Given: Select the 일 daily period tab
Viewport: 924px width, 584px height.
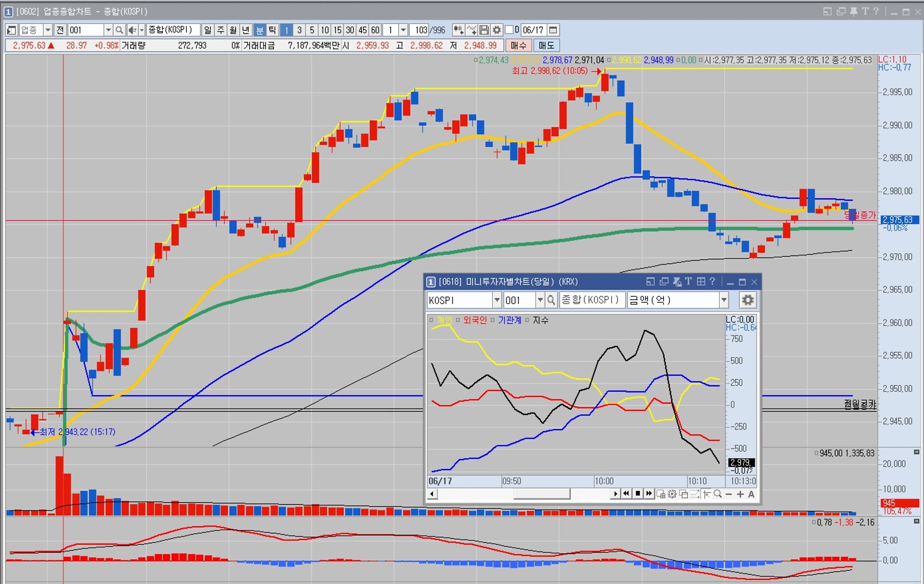Looking at the screenshot, I should (207, 30).
